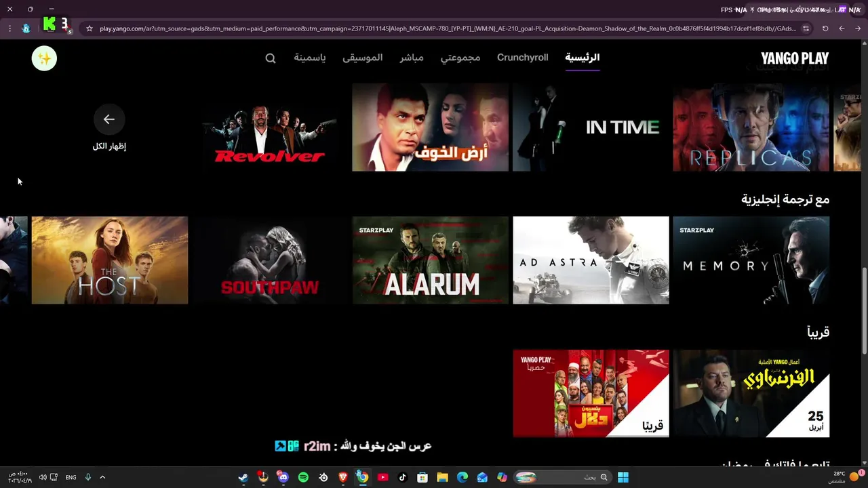Bookmark this page with the star icon

click(x=89, y=28)
